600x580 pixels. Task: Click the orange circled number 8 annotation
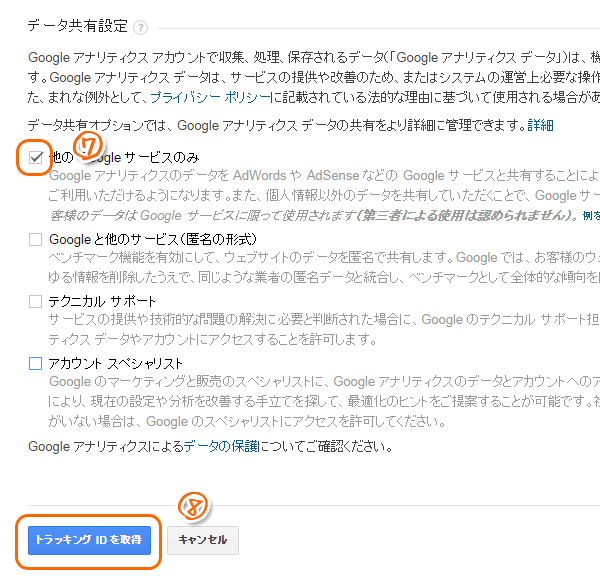point(193,506)
